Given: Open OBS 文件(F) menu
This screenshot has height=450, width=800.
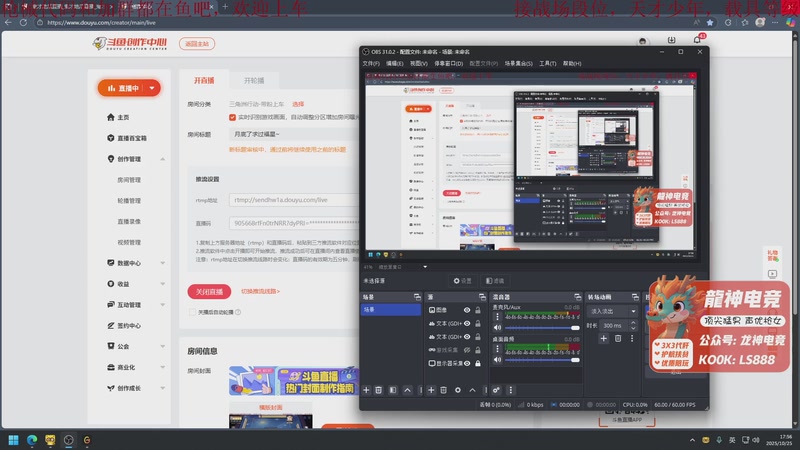Looking at the screenshot, I should 371,64.
